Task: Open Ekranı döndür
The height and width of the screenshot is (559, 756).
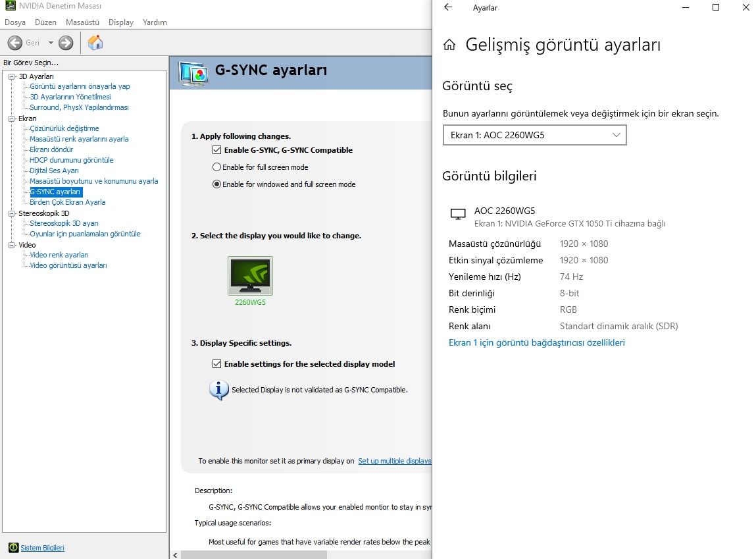Action: tap(51, 149)
